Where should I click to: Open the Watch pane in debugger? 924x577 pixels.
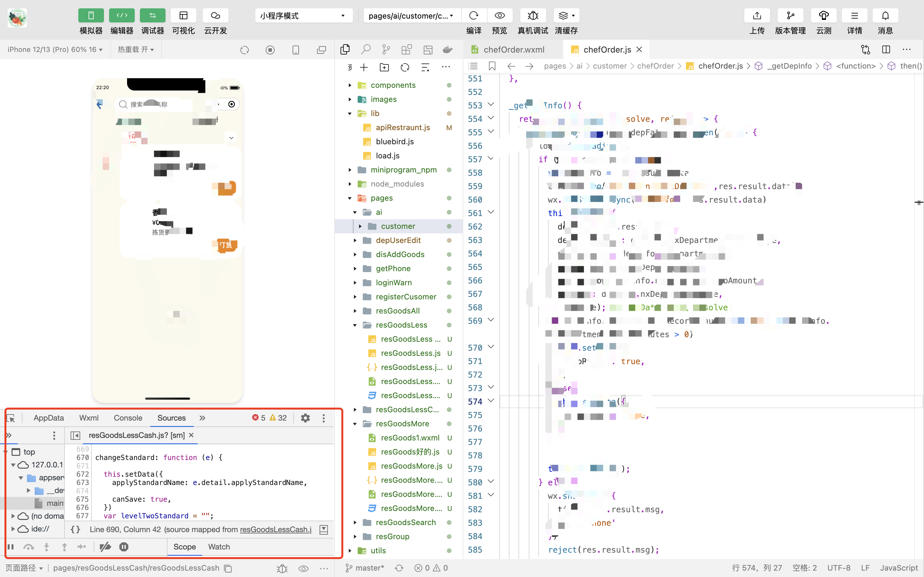pyautogui.click(x=219, y=547)
